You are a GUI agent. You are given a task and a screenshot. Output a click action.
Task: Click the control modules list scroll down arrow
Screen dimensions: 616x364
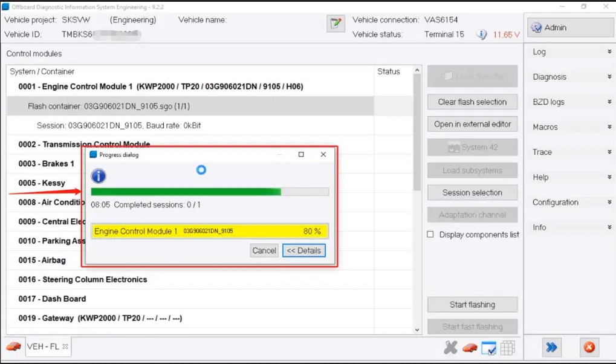click(x=417, y=330)
